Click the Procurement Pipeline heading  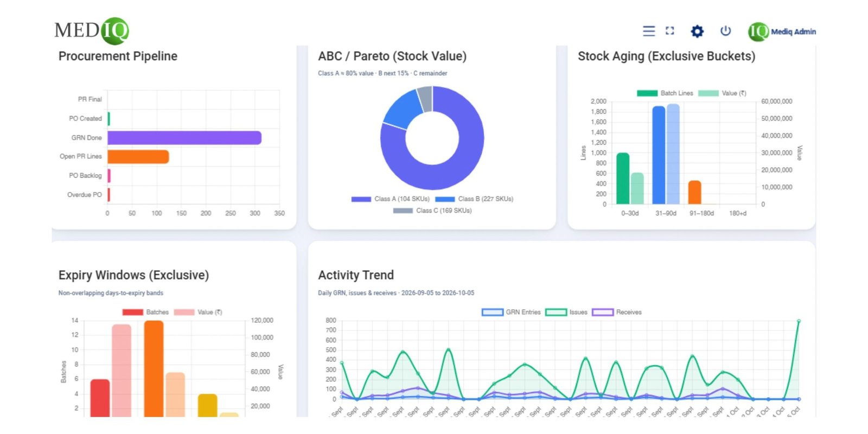click(118, 56)
